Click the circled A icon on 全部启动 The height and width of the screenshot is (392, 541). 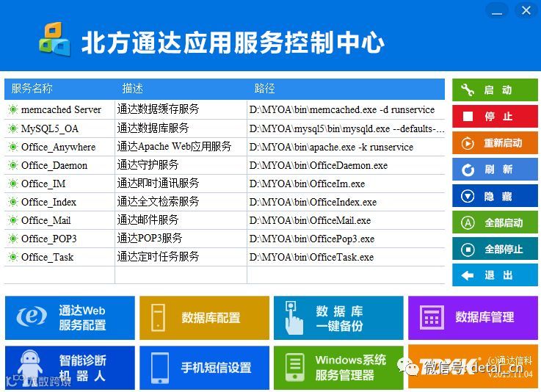click(468, 222)
